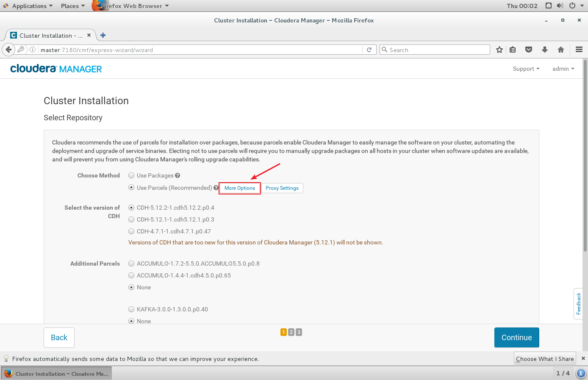Click the window list icon in top panel
This screenshot has width=588, height=380.
click(x=549, y=6)
